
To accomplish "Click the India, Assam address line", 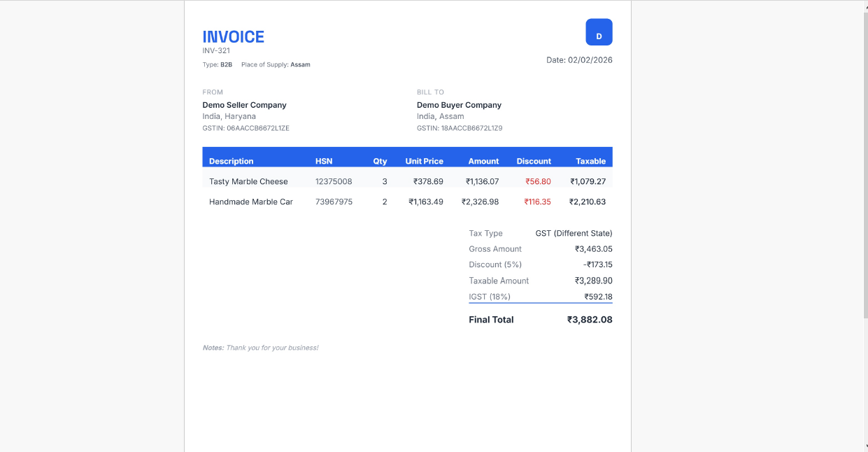I will click(441, 116).
